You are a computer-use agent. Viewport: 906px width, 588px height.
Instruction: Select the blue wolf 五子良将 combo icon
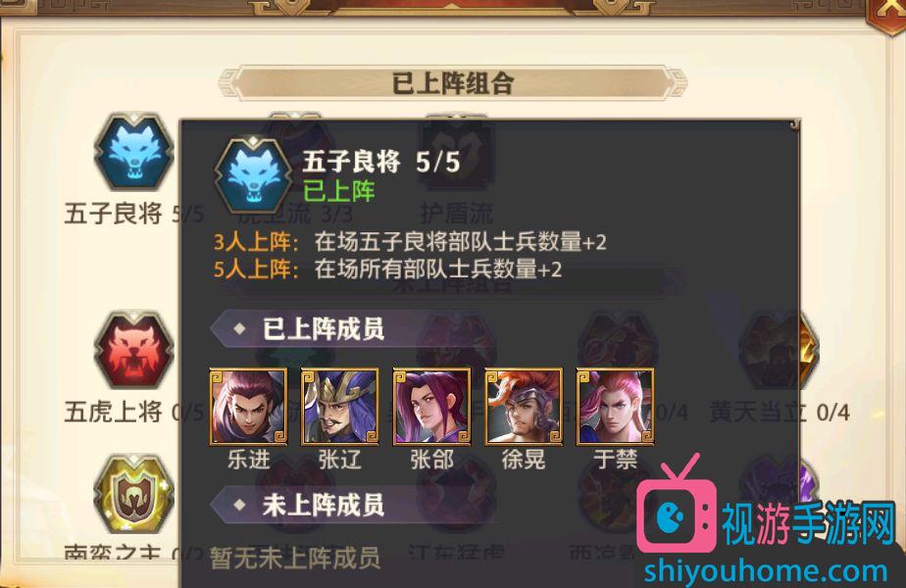(x=134, y=151)
